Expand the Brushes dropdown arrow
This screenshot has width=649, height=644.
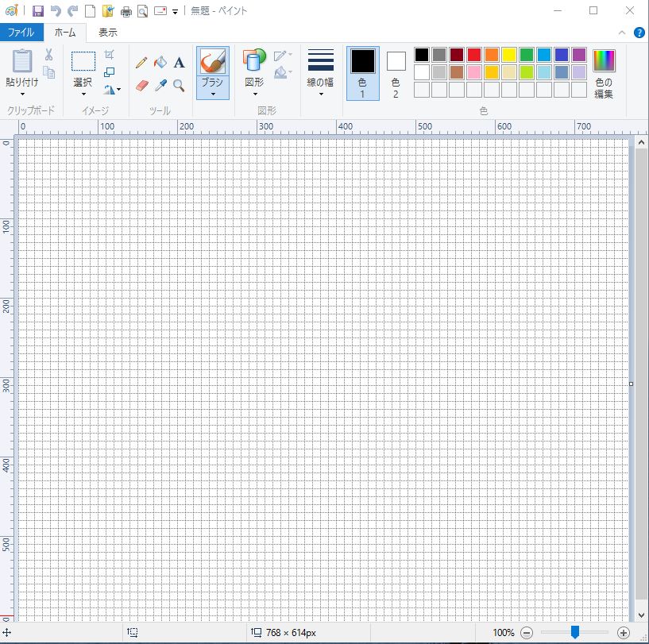point(213,94)
